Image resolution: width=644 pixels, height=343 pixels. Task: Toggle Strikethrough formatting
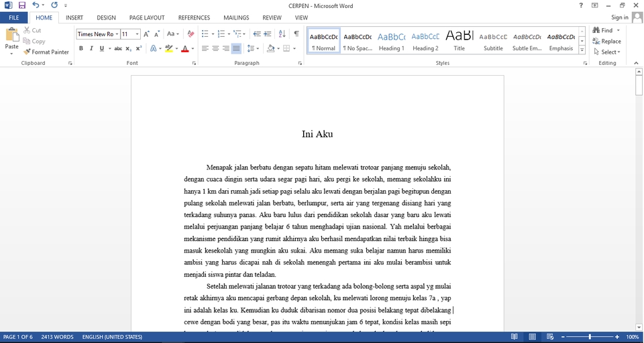click(118, 48)
